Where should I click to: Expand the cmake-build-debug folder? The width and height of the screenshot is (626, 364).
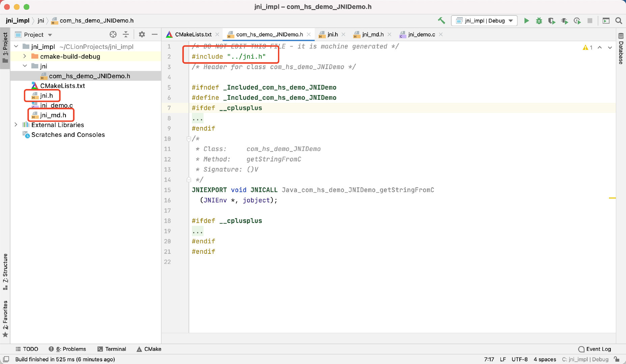[x=24, y=56]
